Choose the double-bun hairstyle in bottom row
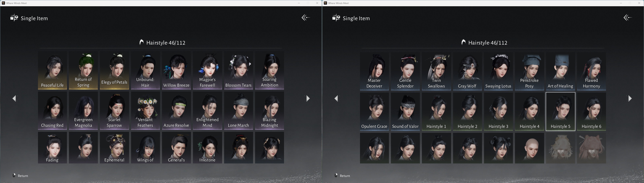The height and width of the screenshot is (183, 644). click(x=498, y=148)
